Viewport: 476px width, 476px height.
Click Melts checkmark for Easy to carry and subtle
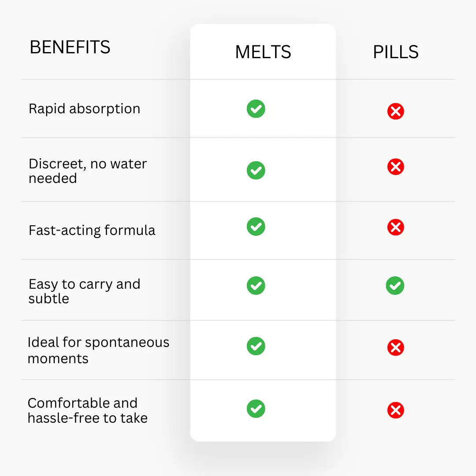256,286
